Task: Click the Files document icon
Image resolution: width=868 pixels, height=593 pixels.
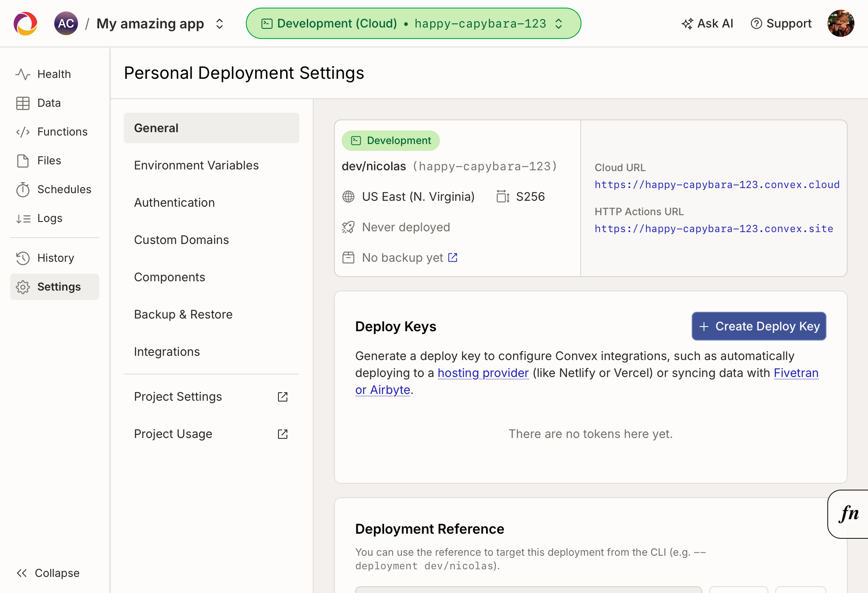Action: (23, 161)
